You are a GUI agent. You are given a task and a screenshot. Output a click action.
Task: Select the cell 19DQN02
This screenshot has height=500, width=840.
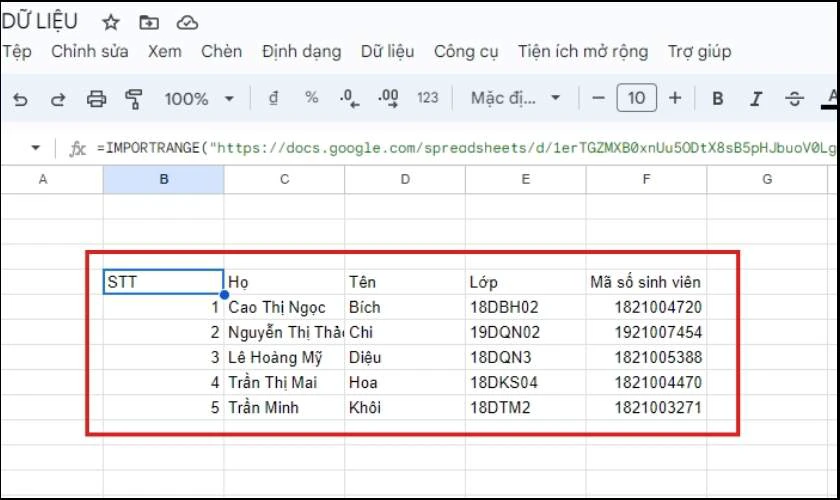[526, 332]
